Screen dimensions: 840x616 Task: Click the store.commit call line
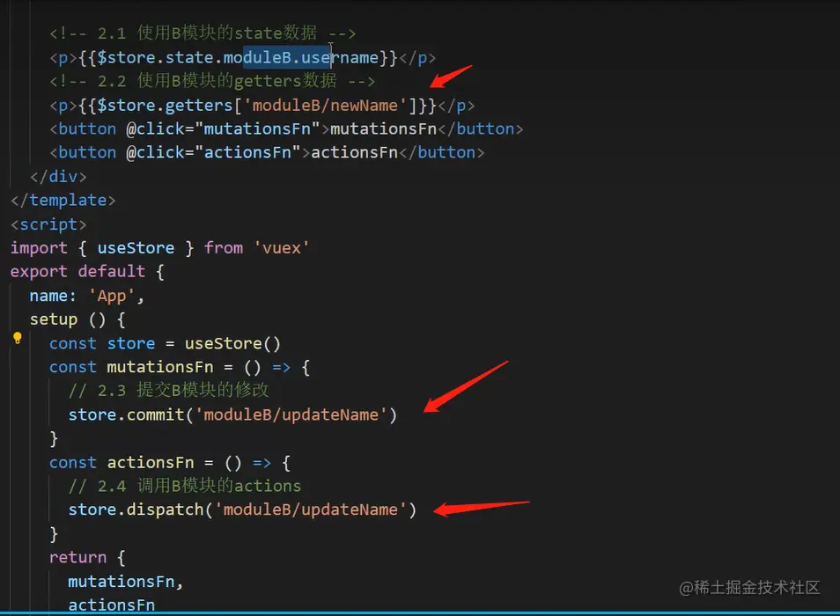click(x=232, y=414)
